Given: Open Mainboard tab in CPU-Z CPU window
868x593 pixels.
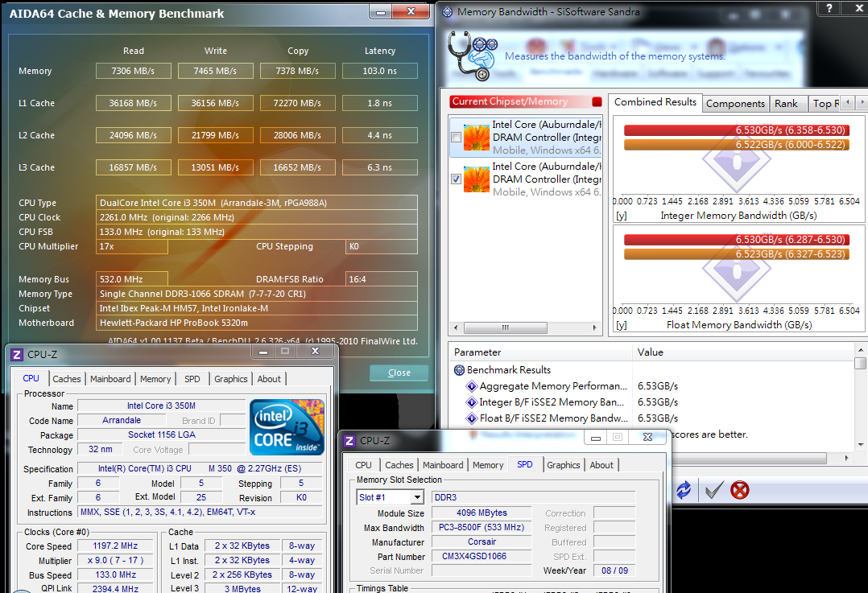Looking at the screenshot, I should tap(110, 379).
